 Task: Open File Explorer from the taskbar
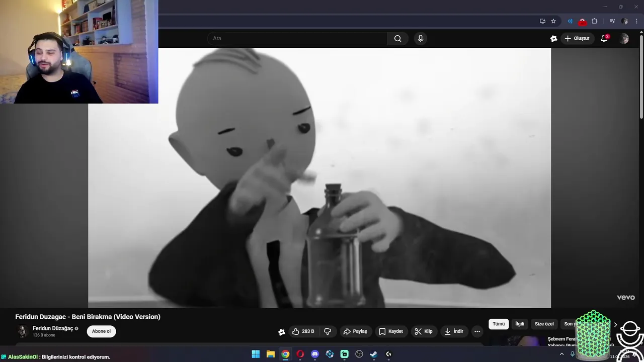click(270, 354)
